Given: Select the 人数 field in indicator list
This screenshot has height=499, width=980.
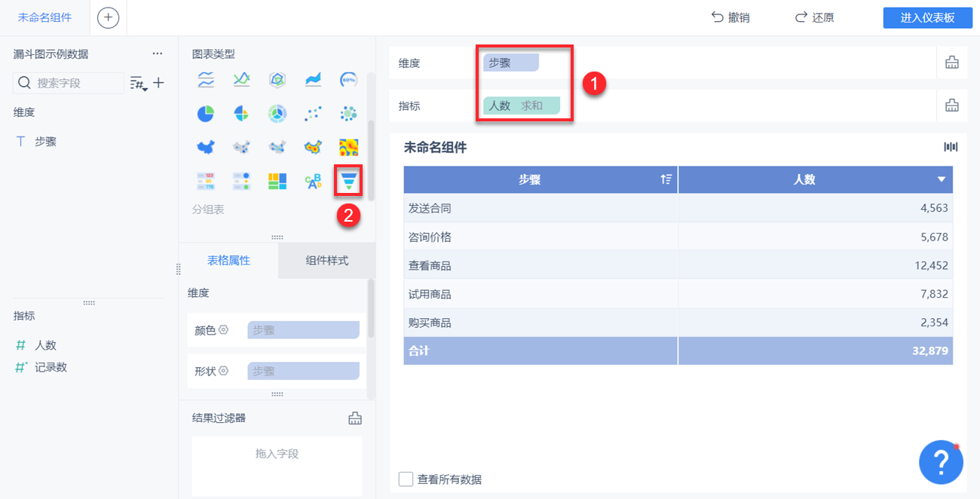Looking at the screenshot, I should pos(46,345).
